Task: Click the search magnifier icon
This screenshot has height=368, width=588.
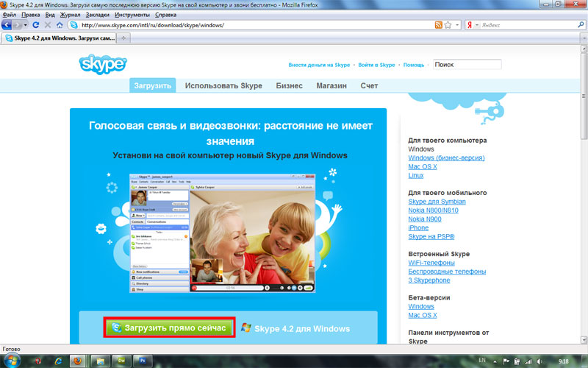Action: point(581,25)
